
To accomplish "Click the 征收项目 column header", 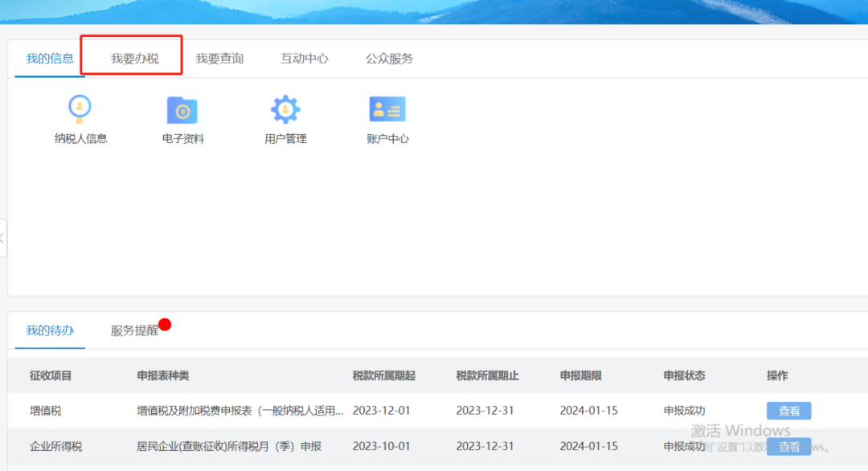I will click(51, 376).
